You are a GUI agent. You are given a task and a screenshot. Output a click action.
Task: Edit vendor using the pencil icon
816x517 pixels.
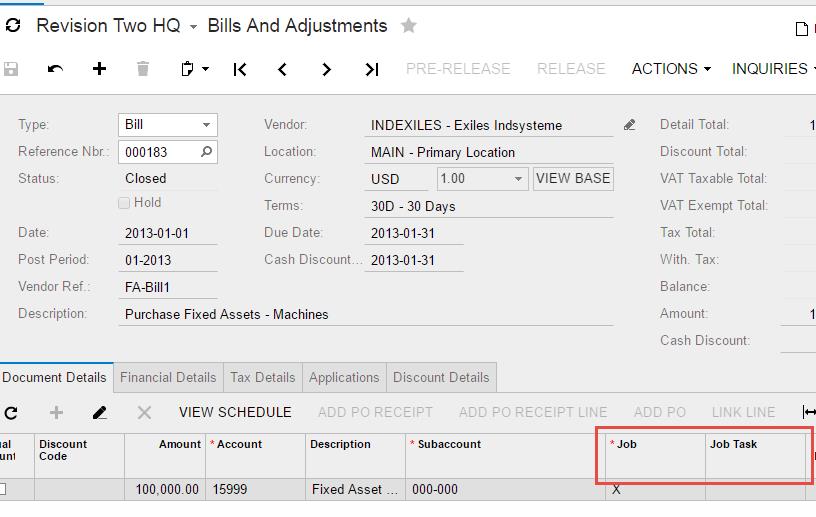[x=630, y=125]
